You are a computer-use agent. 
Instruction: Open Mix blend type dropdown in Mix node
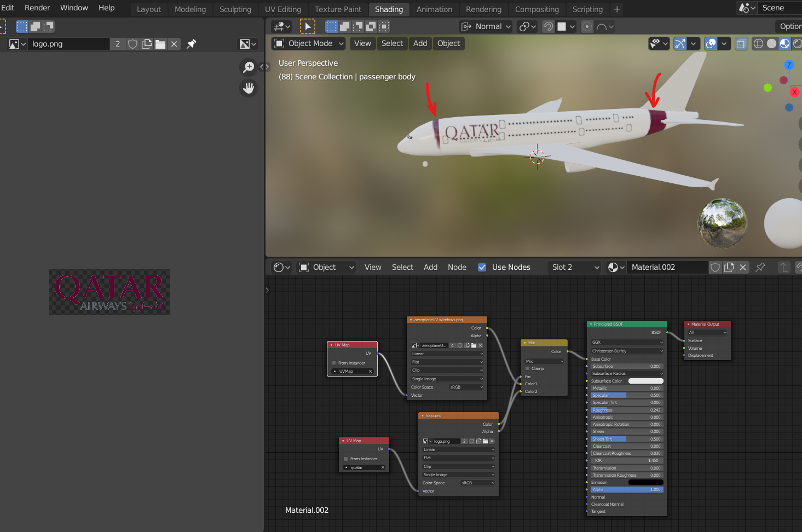click(544, 361)
